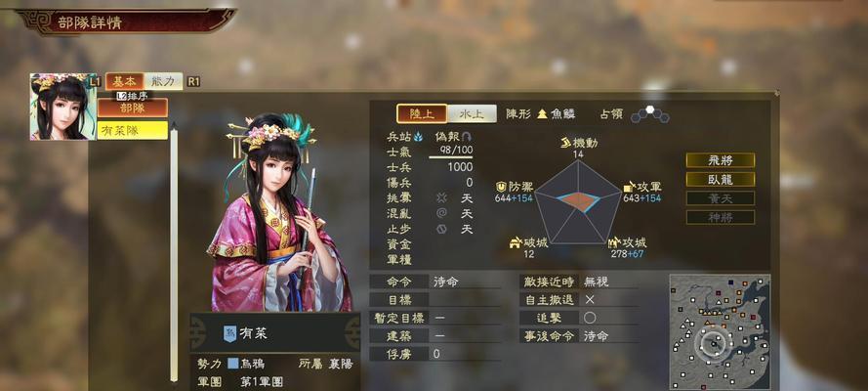Toggle the 追擊 pursuit circle setting
Screen dimensions: 868x391
tap(590, 318)
